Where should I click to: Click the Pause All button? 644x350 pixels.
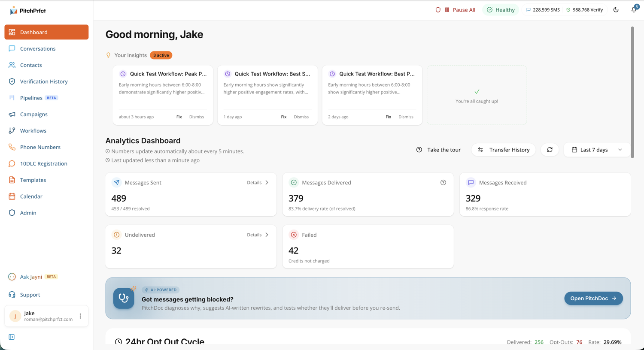coord(460,10)
